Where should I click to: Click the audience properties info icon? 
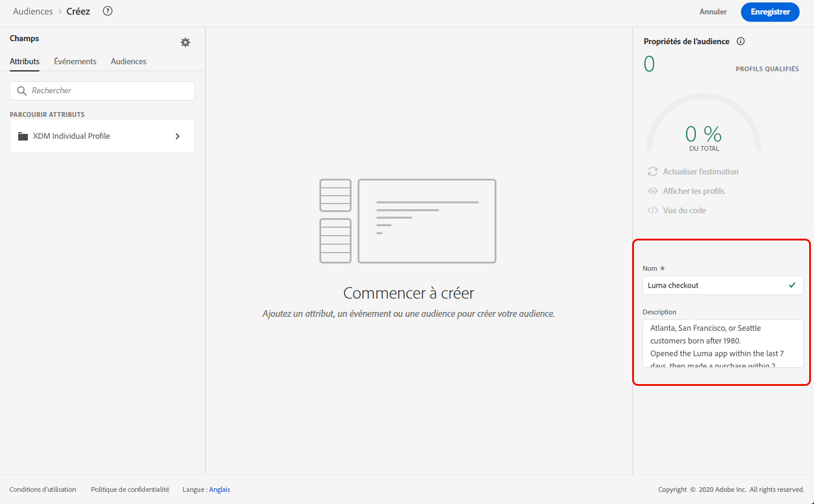point(740,42)
